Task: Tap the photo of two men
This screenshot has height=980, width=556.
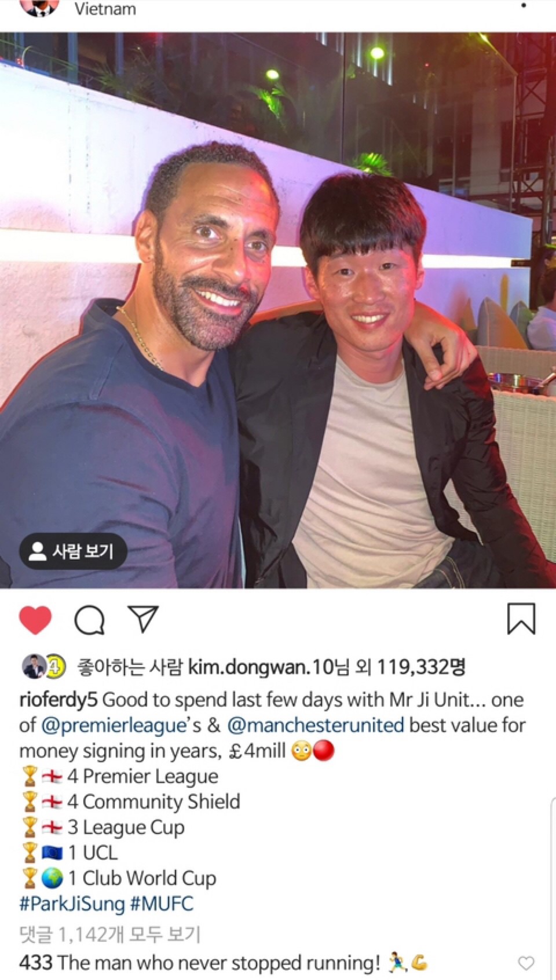Action: click(x=278, y=310)
